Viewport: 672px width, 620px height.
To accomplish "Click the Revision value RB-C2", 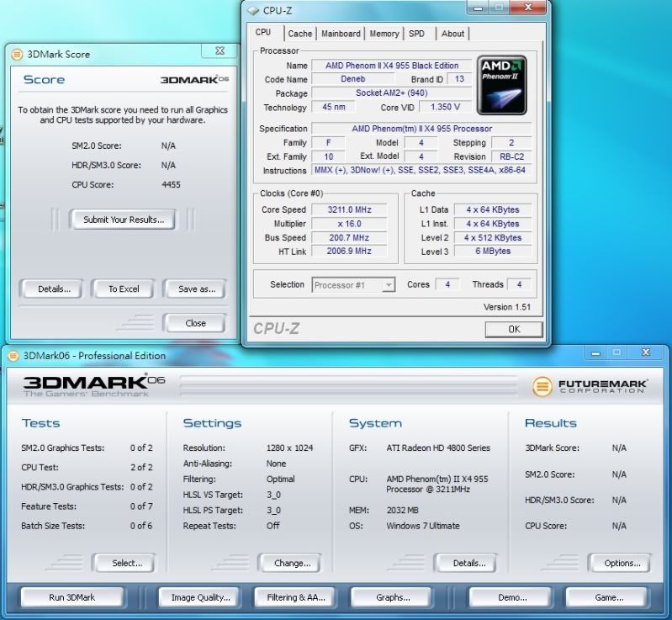I will coord(511,156).
